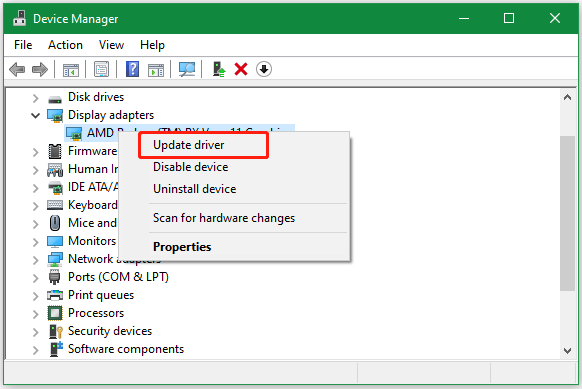Click the down-arrow Disable device toolbar icon
Image resolution: width=582 pixels, height=389 pixels.
click(264, 69)
